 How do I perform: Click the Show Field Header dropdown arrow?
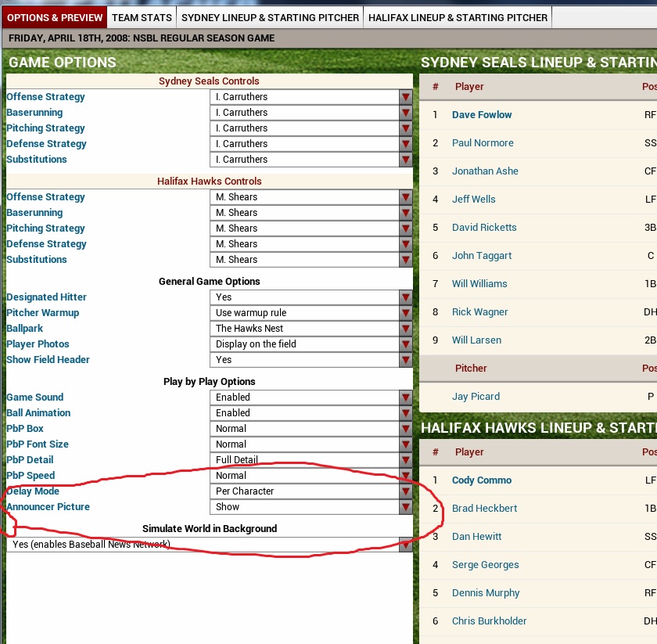(405, 360)
